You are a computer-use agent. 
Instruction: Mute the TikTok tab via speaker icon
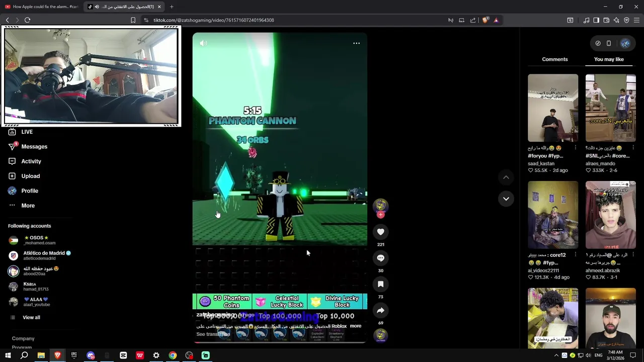click(97, 7)
